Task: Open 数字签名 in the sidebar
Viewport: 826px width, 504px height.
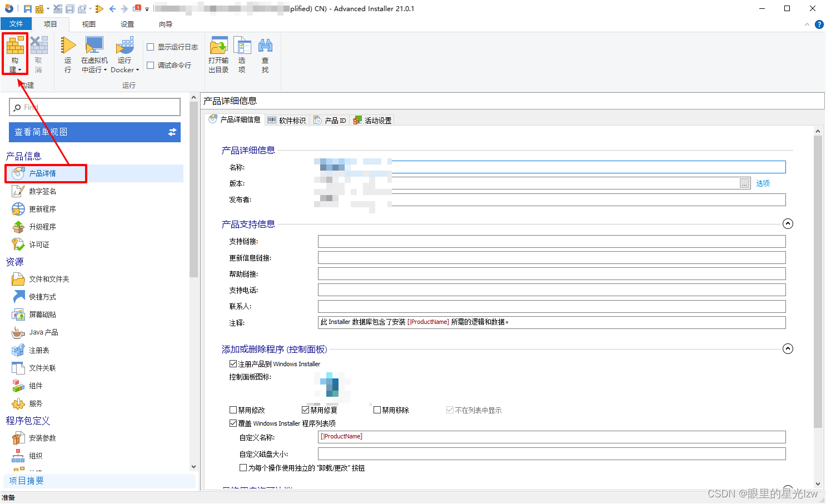Action: coord(42,191)
